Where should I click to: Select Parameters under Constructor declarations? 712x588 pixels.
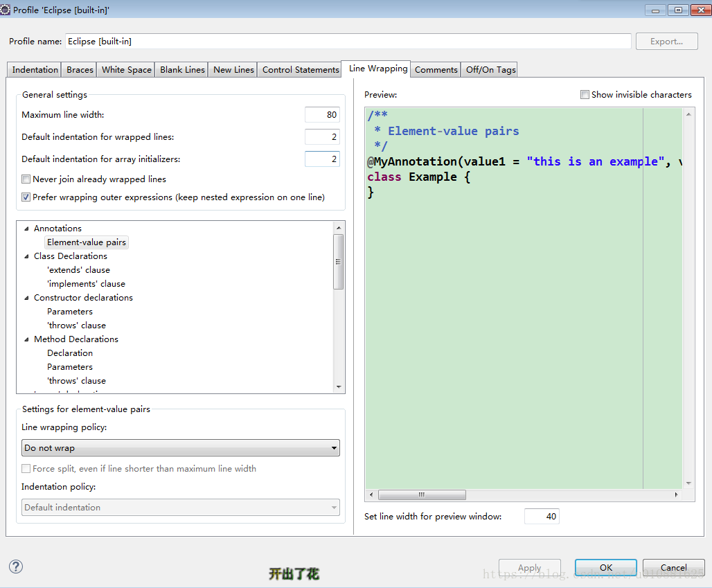(70, 312)
